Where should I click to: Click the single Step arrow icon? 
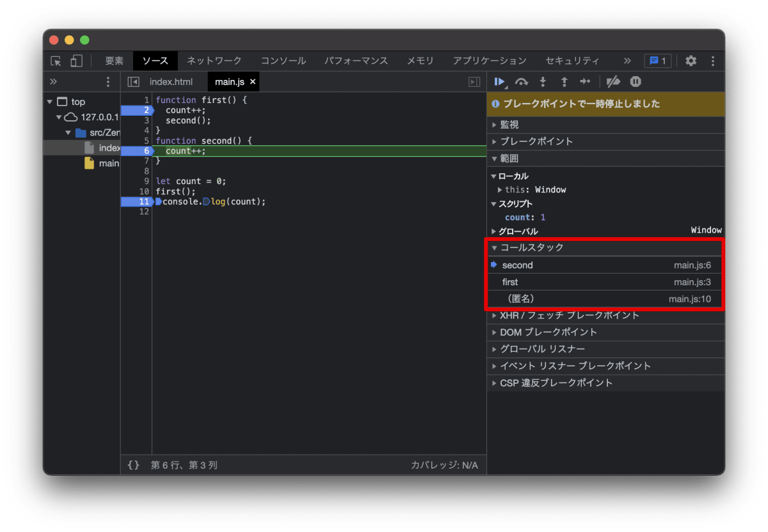[x=585, y=81]
